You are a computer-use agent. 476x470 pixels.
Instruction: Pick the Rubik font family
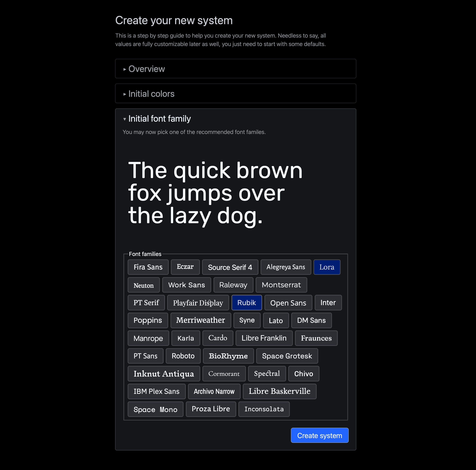[246, 303]
